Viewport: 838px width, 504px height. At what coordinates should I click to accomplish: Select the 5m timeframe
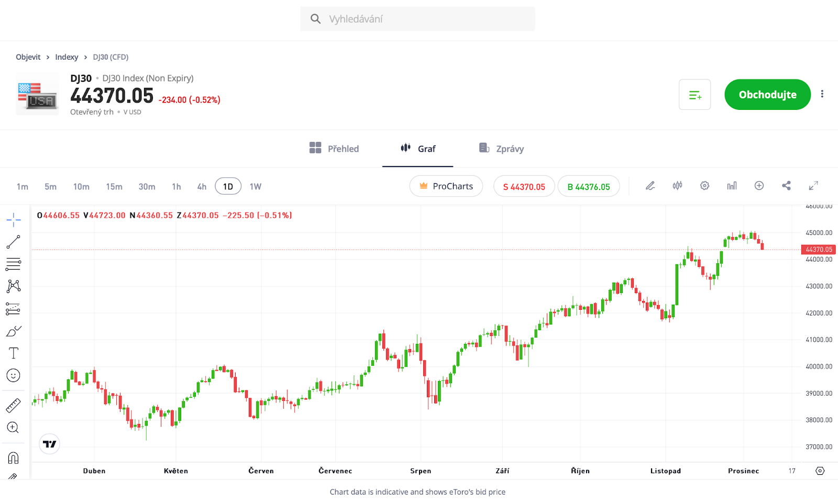[x=51, y=187]
